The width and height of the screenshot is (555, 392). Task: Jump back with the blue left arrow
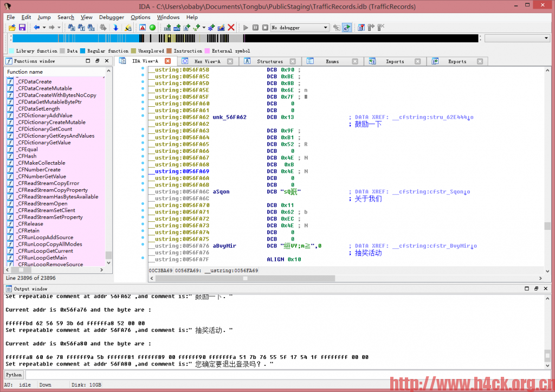[36, 28]
